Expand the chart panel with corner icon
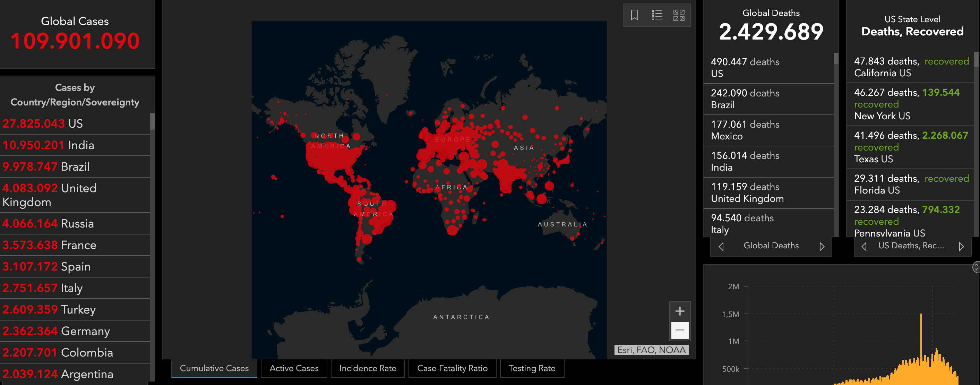980x385 pixels. (x=976, y=267)
